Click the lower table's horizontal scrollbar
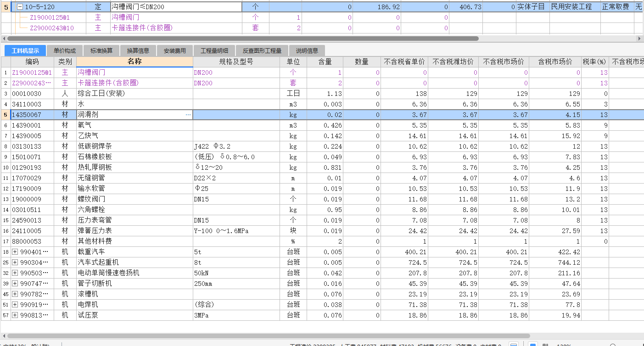Image resolution: width=644 pixels, height=346 pixels. tap(269, 336)
